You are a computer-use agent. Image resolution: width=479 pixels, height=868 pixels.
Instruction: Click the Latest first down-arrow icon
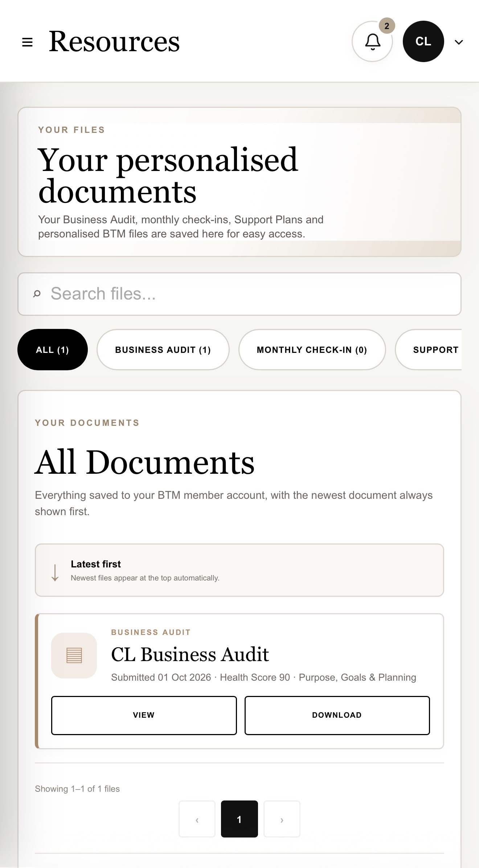coord(55,573)
